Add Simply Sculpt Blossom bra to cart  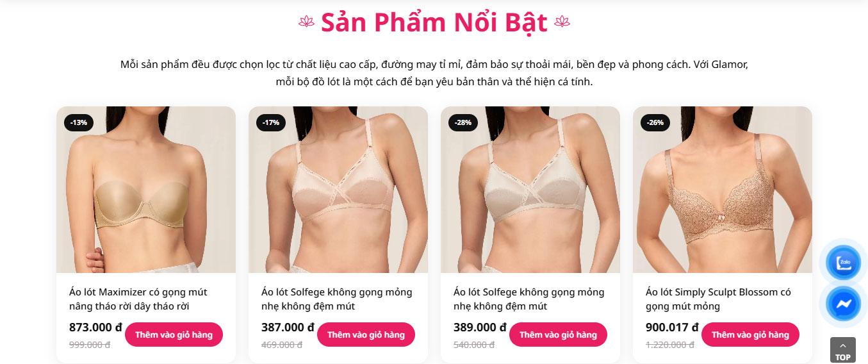point(750,335)
